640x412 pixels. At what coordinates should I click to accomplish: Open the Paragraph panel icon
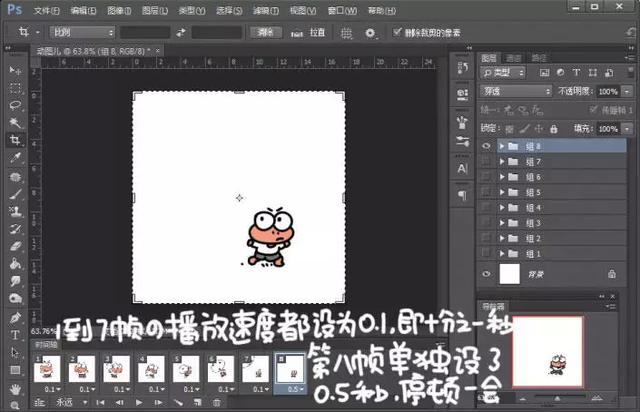tap(462, 195)
